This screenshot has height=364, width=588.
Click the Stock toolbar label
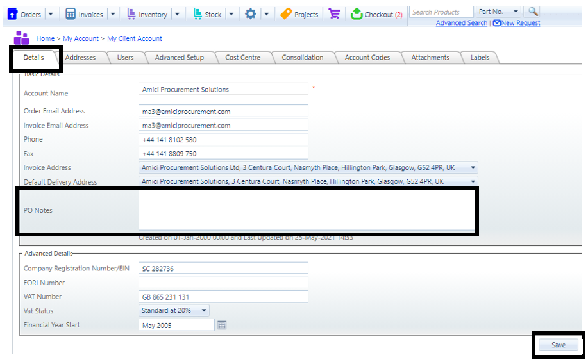tap(213, 15)
